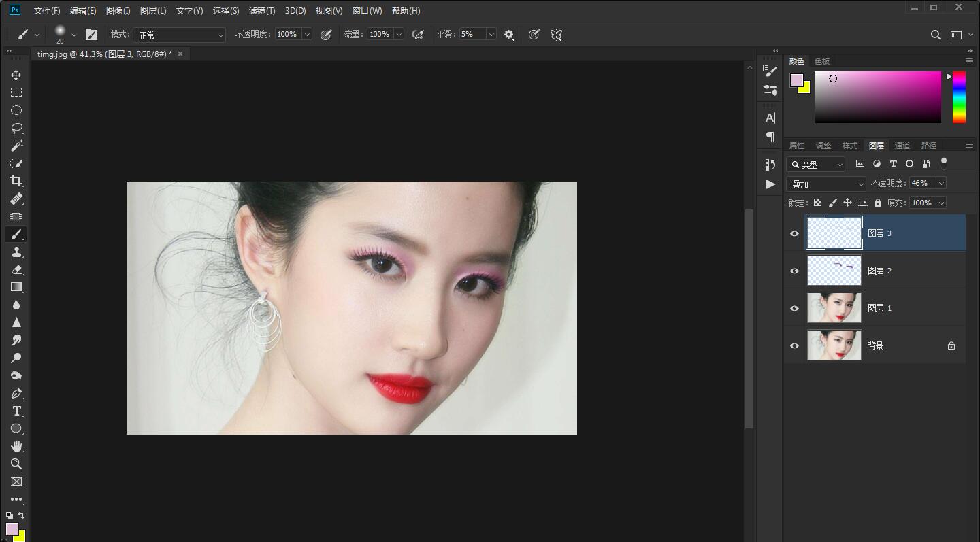
Task: Click the pink foreground color swatch
Action: (796, 79)
